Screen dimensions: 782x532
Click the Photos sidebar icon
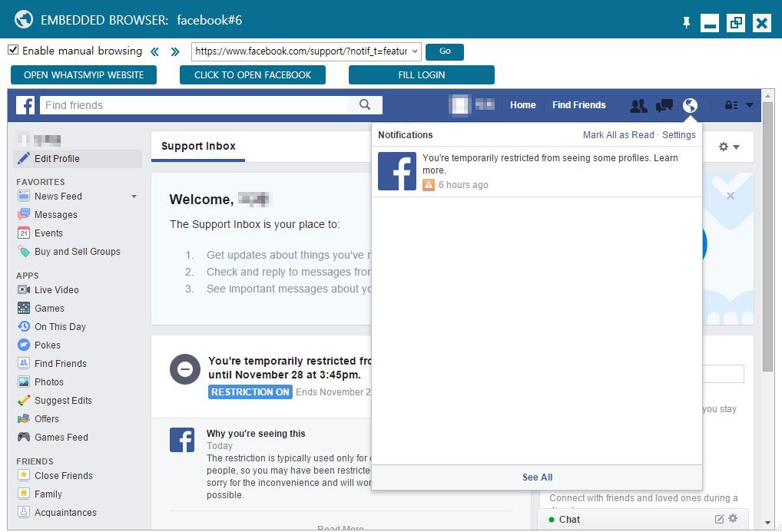pyautogui.click(x=24, y=382)
